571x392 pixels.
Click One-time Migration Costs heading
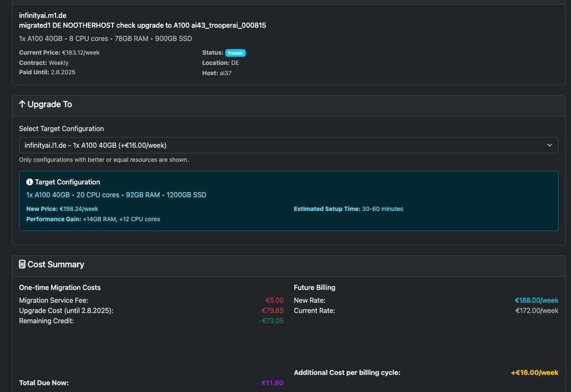point(60,287)
